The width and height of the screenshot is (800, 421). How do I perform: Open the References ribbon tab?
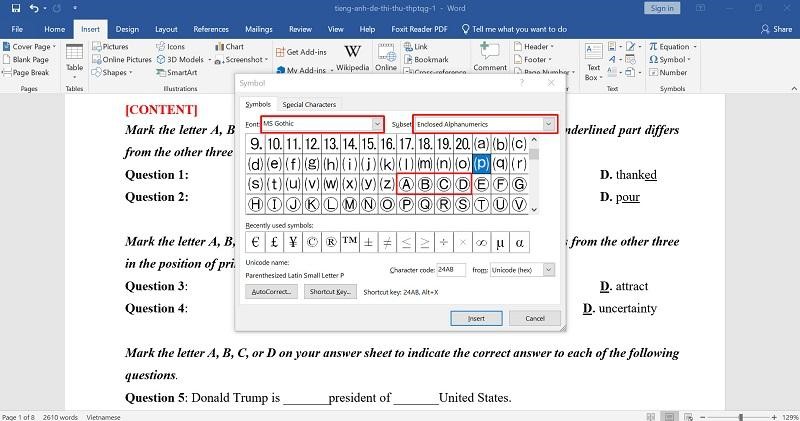coord(211,29)
